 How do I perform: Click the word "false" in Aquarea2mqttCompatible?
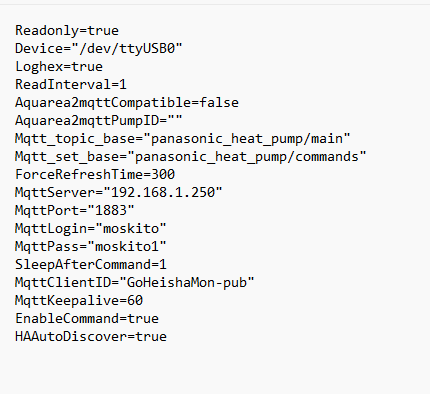pyautogui.click(x=219, y=102)
